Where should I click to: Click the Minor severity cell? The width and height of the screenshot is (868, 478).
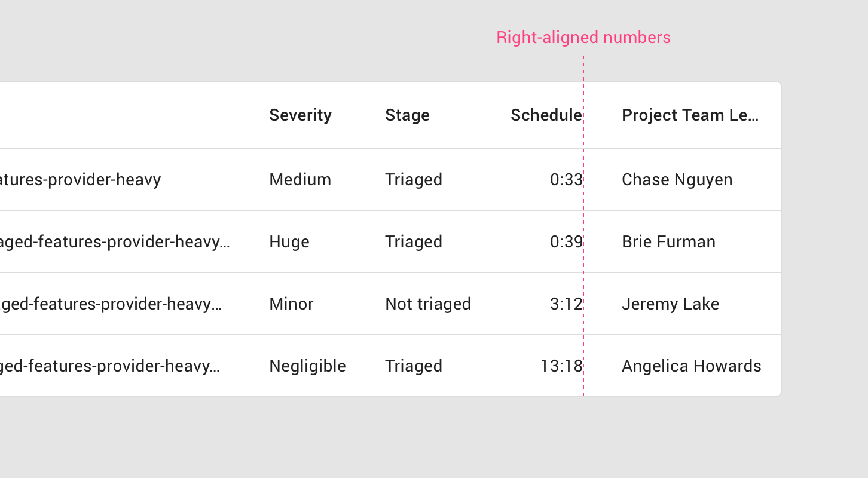(291, 304)
